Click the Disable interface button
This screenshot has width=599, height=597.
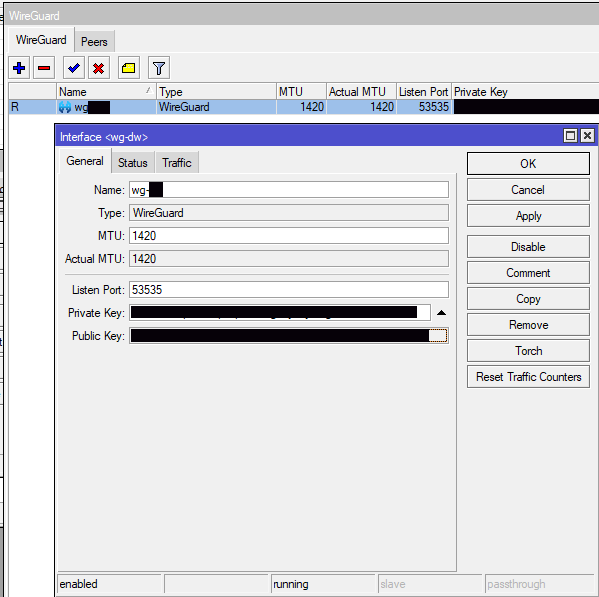(x=528, y=247)
